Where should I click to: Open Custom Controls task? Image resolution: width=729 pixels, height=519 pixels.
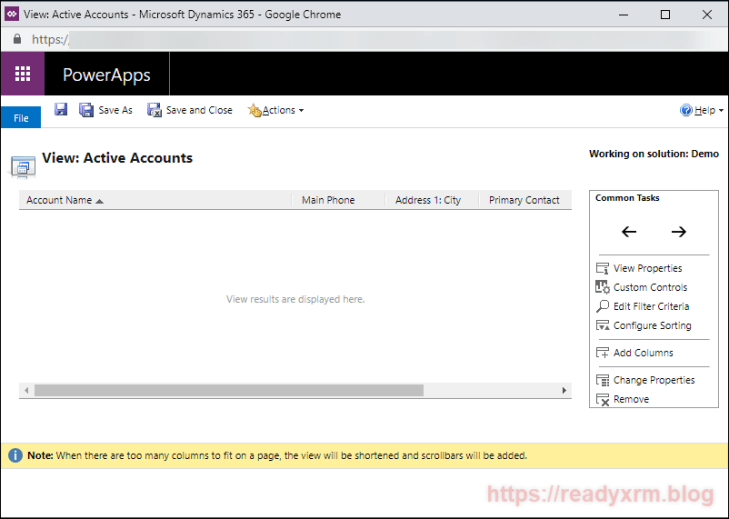pos(649,287)
